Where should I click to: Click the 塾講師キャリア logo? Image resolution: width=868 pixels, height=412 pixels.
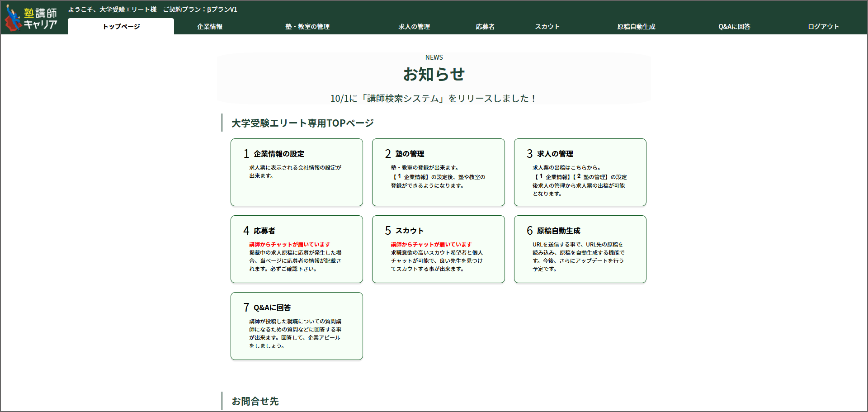click(x=31, y=18)
